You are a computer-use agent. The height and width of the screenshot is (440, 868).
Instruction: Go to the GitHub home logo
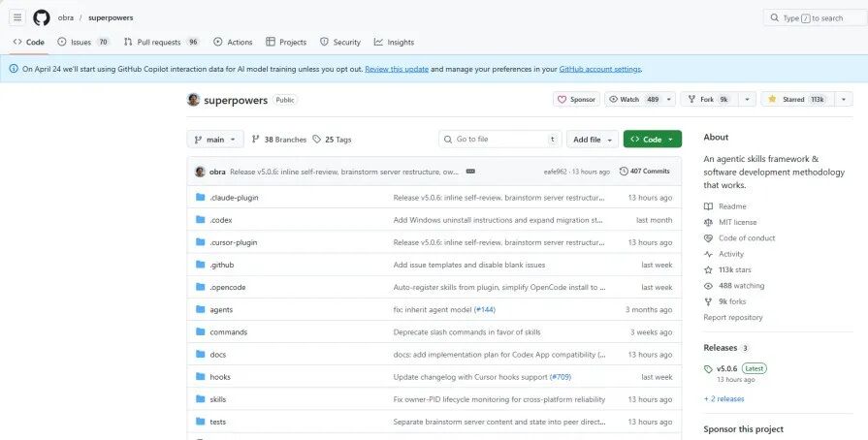[42, 17]
